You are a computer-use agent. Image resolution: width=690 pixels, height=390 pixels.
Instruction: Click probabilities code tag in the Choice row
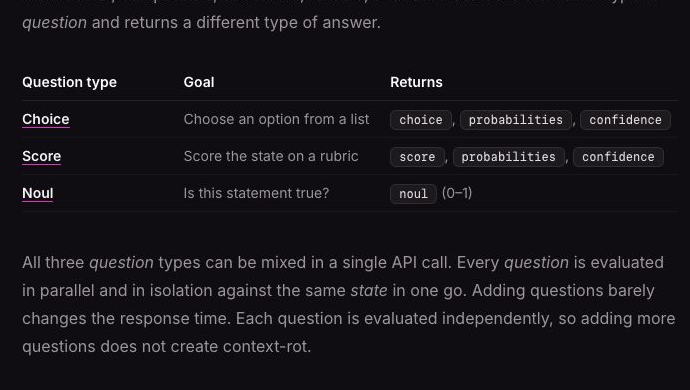(516, 120)
